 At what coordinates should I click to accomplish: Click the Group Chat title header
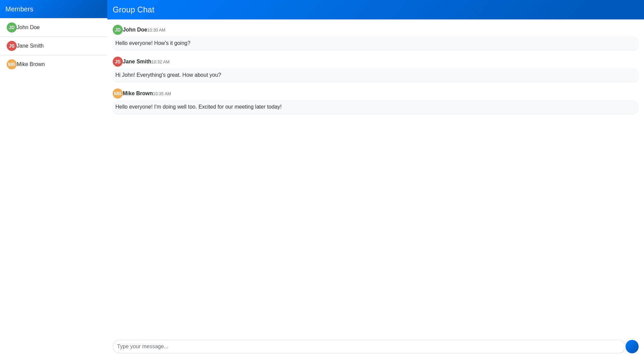pos(133,10)
